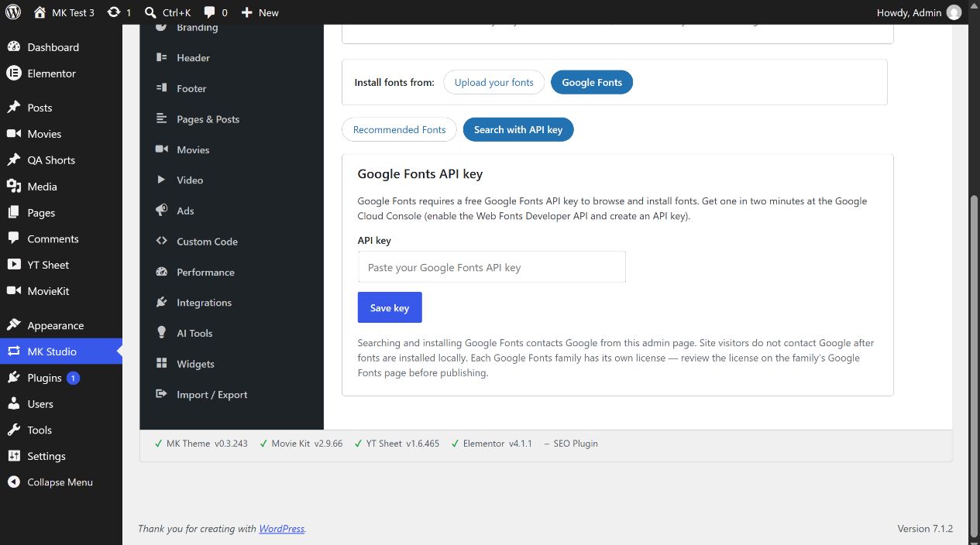Click YT Sheet v1.6.465 status entry
This screenshot has width=980, height=545.
click(x=397, y=444)
